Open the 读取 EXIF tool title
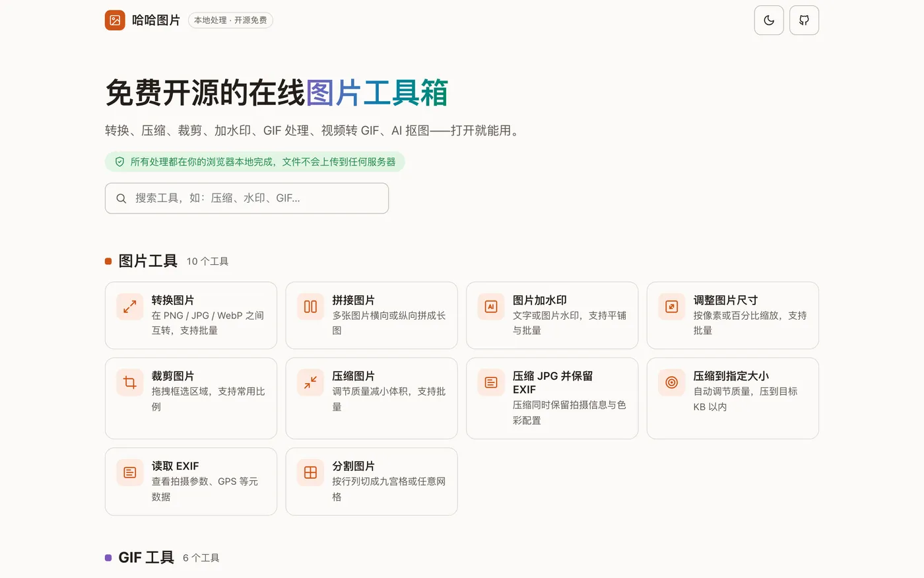Image resolution: width=924 pixels, height=578 pixels. pos(175,466)
